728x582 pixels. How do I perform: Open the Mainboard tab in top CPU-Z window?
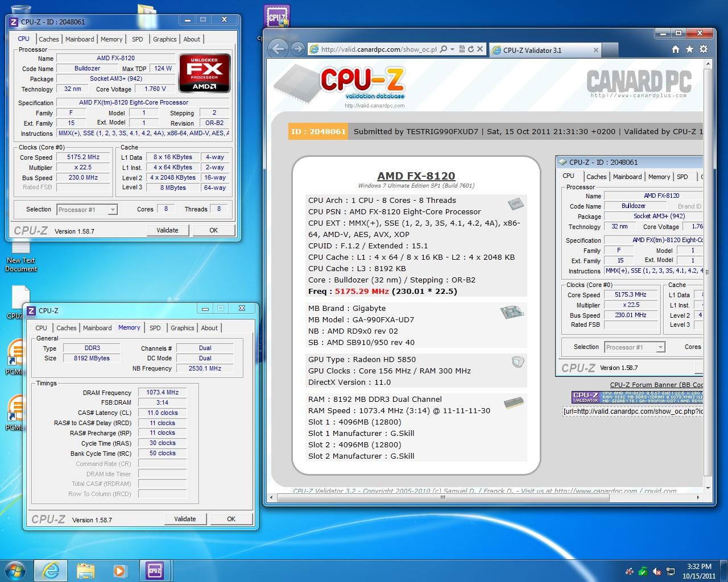point(80,39)
